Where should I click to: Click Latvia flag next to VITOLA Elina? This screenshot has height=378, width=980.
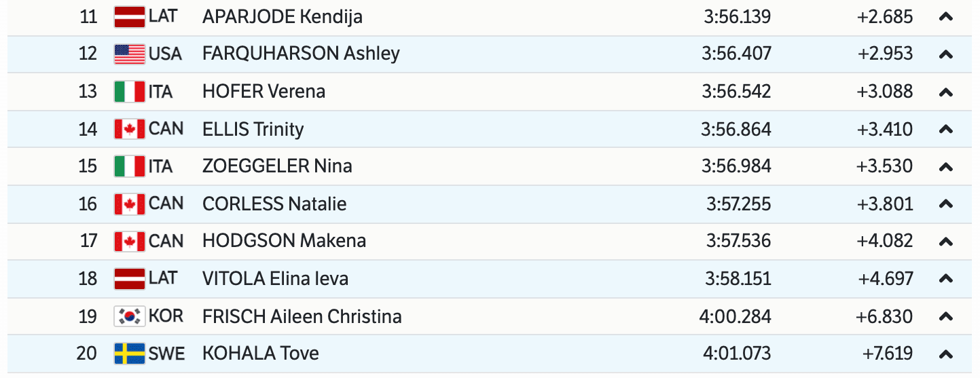[129, 279]
